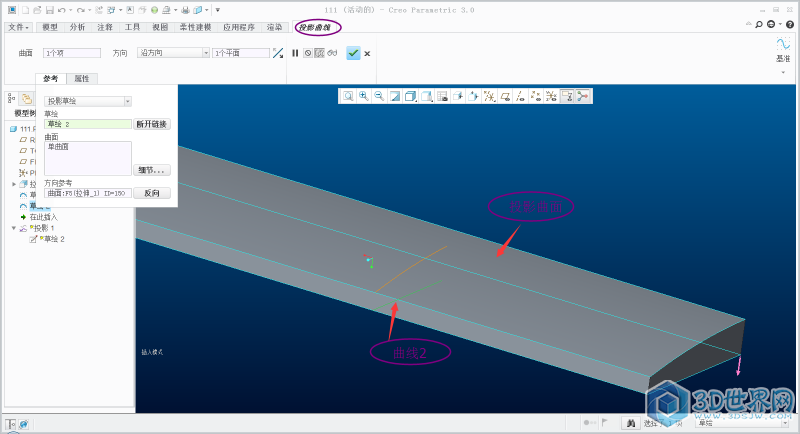Switch to the 应用程序 ribbon tab
Viewport: 800px width, 434px height.
[239, 27]
